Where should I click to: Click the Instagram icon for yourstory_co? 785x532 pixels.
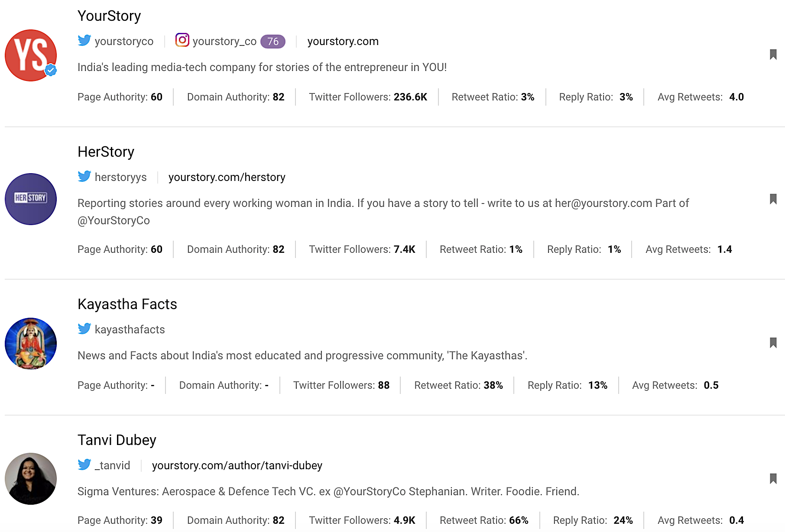[182, 40]
